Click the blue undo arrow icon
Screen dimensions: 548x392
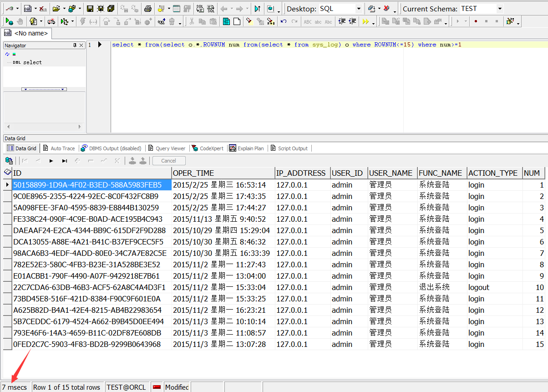tap(283, 21)
